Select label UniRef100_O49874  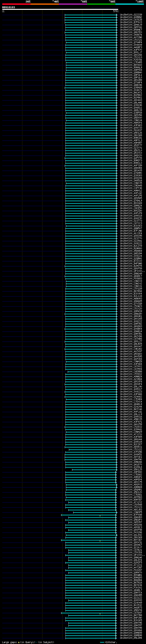(x=131, y=35)
